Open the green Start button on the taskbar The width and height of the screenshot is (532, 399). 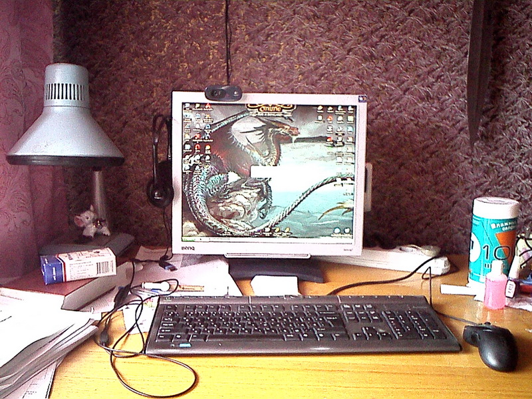tap(189, 239)
